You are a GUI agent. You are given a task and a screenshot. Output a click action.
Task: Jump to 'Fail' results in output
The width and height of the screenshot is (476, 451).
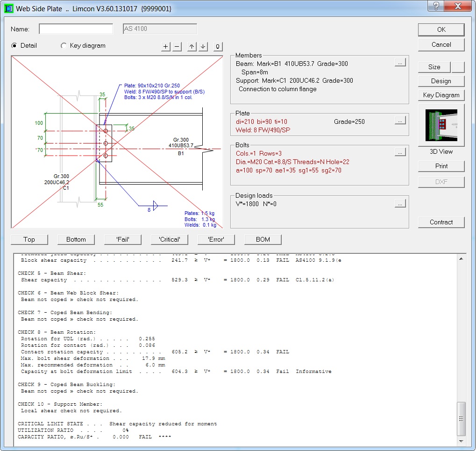[x=123, y=239]
